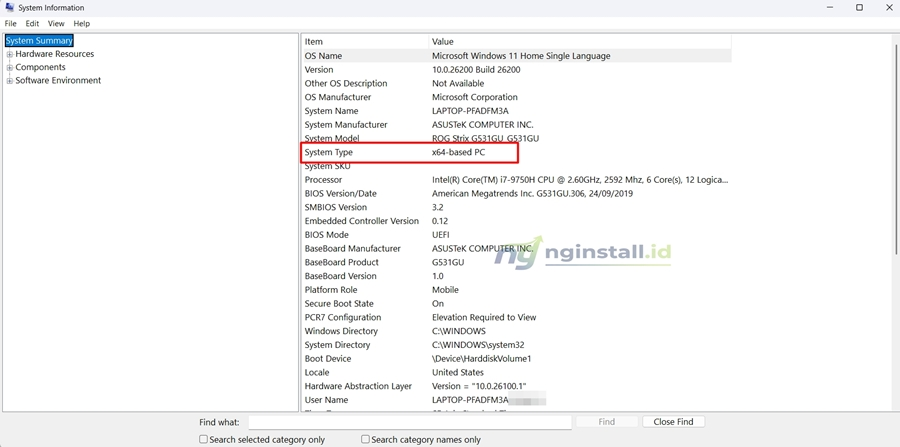Open the View menu
This screenshot has width=900, height=447.
[x=56, y=24]
